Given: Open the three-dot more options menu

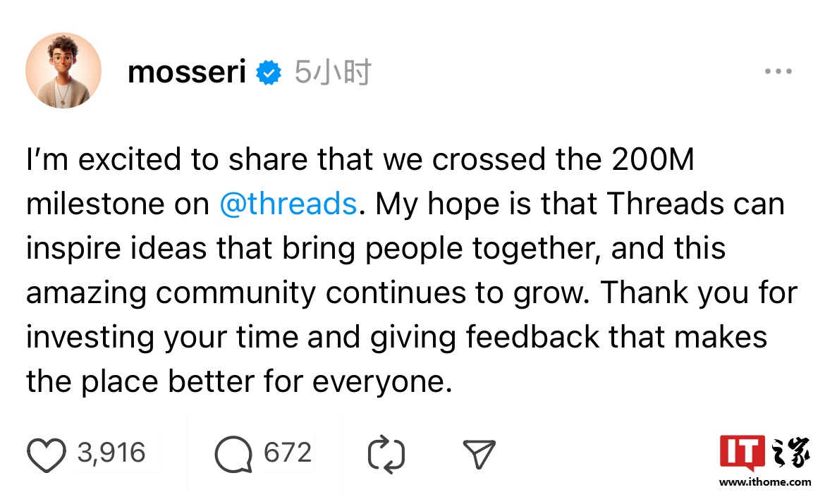Looking at the screenshot, I should tap(778, 72).
